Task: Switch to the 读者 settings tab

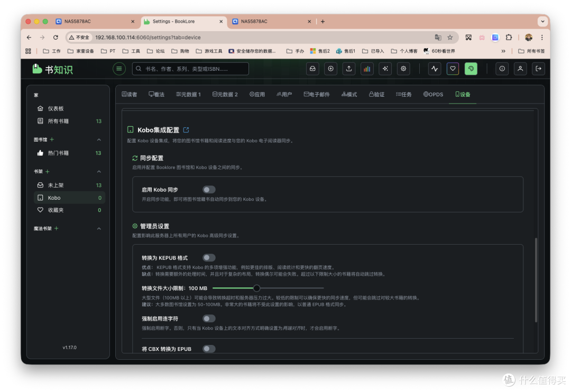Action: [130, 94]
